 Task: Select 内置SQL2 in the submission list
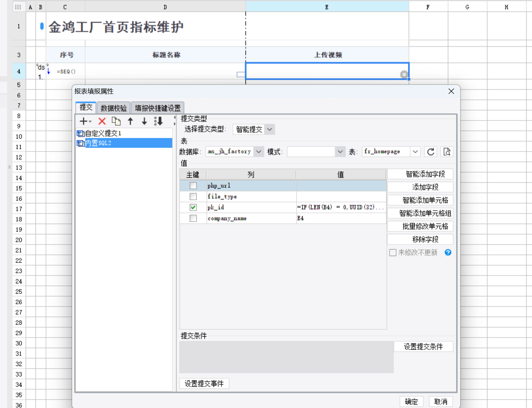[x=124, y=143]
